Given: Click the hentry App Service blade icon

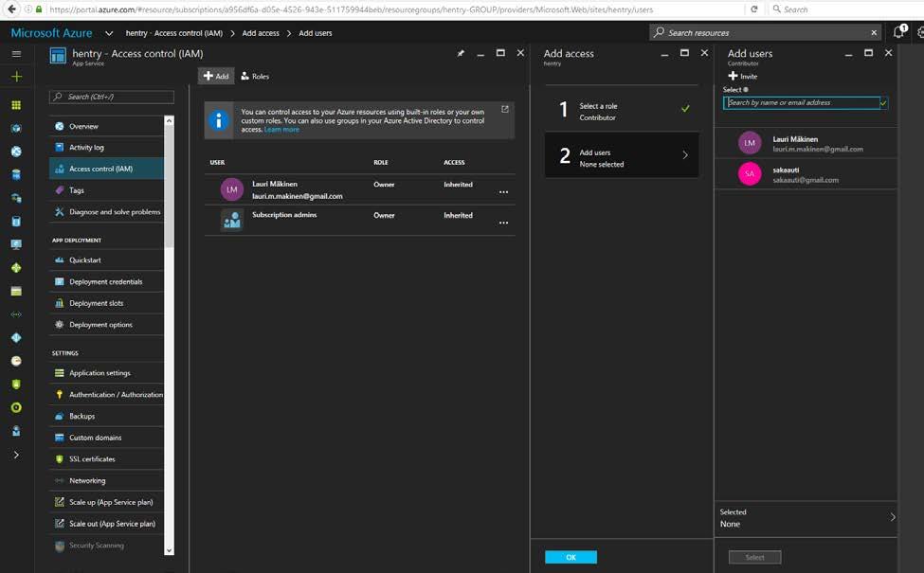Looking at the screenshot, I should (x=58, y=56).
